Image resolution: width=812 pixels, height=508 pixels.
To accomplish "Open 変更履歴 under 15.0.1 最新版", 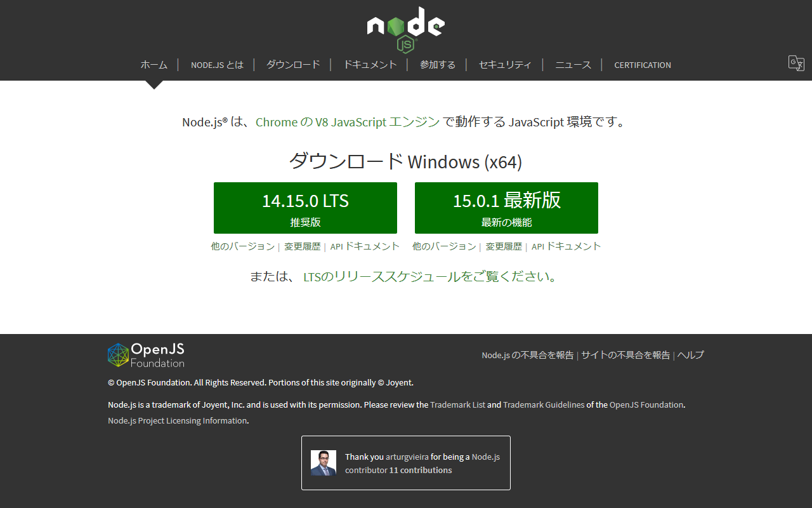I will (504, 246).
